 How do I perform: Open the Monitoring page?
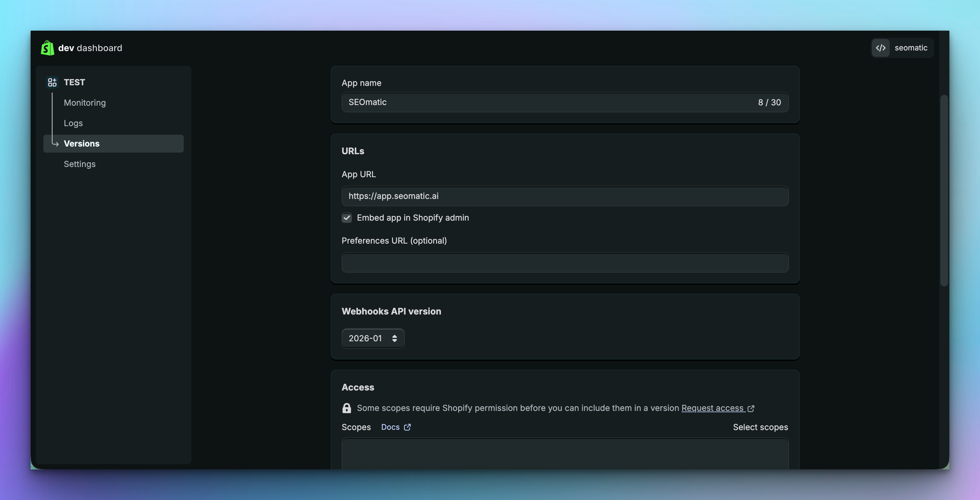click(85, 103)
